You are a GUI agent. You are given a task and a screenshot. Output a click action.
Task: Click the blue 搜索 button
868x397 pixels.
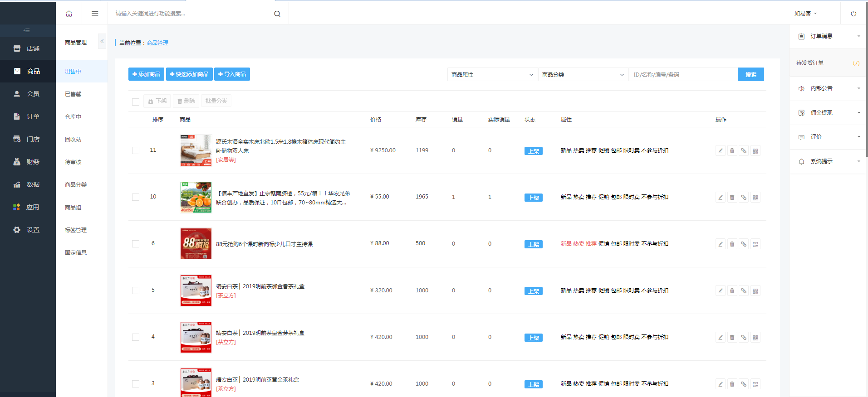point(751,75)
